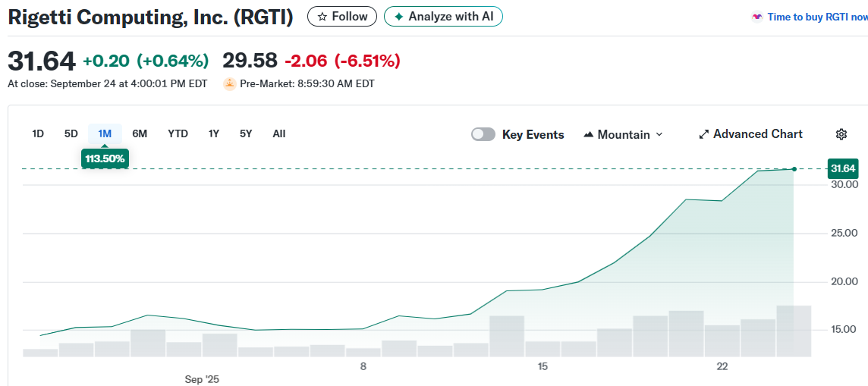868x386 pixels.
Task: Click the At close: September 24 timestamp
Action: [x=108, y=84]
